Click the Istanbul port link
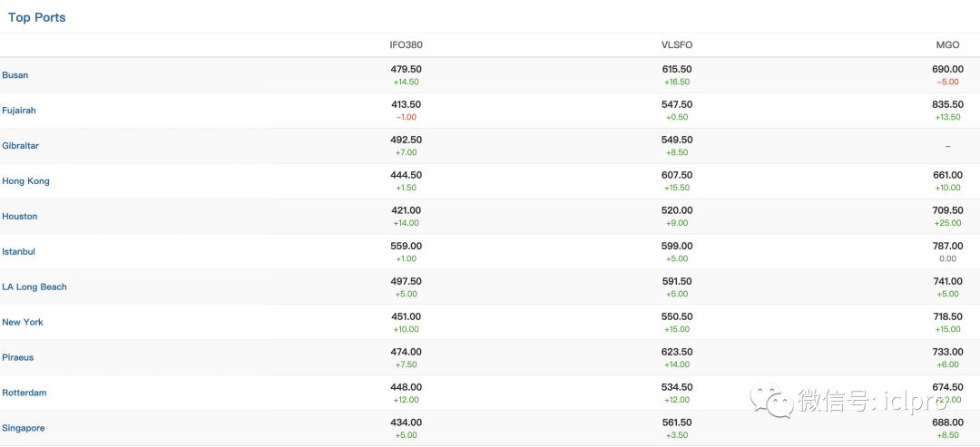 tap(19, 252)
